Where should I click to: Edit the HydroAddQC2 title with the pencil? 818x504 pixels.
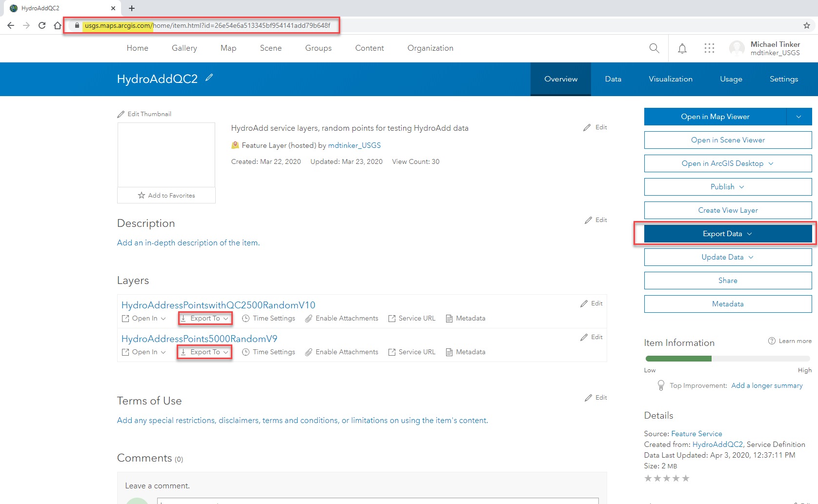tap(209, 78)
